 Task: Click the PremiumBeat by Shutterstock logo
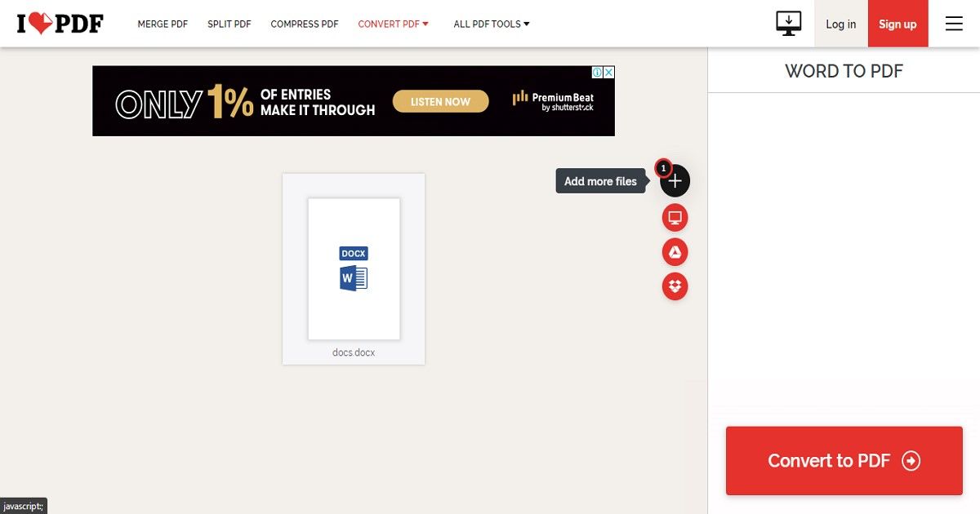(x=553, y=101)
